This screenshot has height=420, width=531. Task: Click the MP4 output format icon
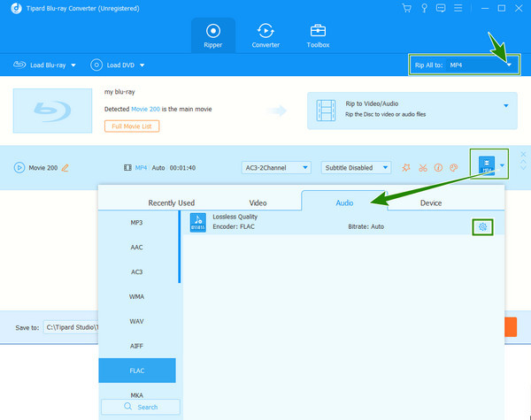(x=487, y=165)
